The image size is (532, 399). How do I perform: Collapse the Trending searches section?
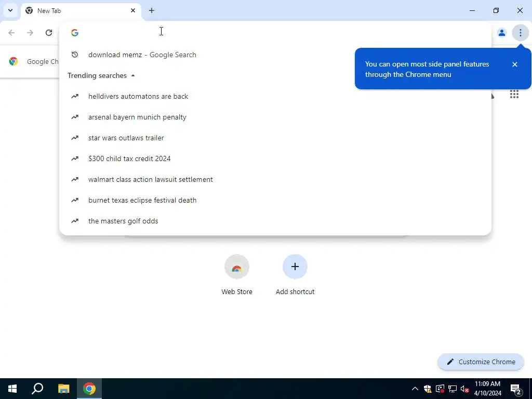click(x=133, y=75)
